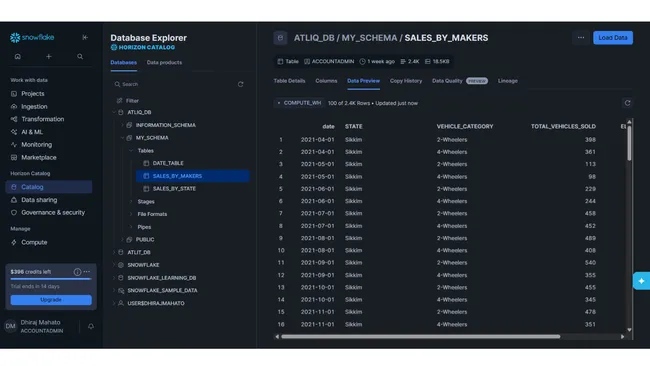This screenshot has height=366, width=650.
Task: Expand the Pipes folder
Action: pyautogui.click(x=131, y=227)
